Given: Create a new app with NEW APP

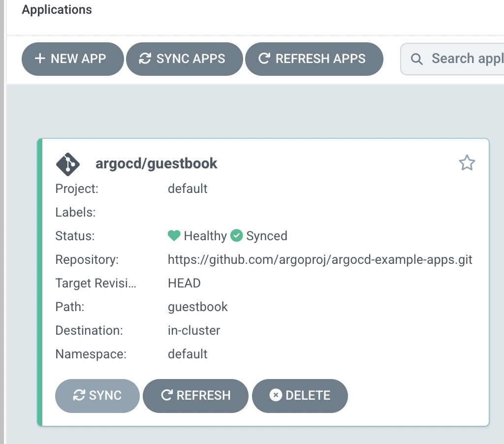Looking at the screenshot, I should click(73, 59).
